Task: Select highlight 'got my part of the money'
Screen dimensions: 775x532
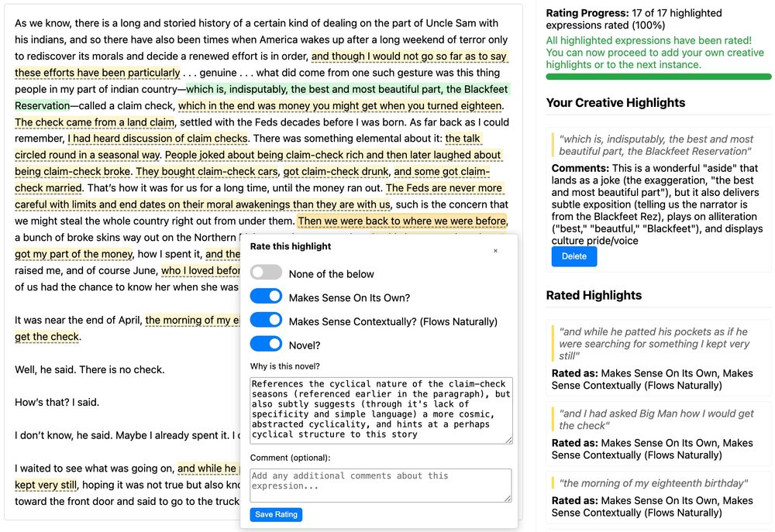Action: pos(74,254)
